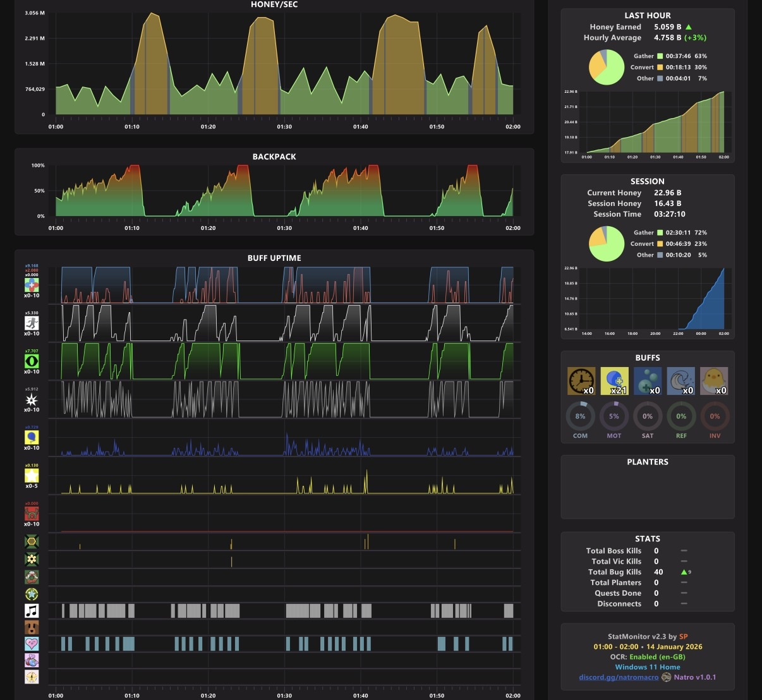Click the yellow star buff icon
Viewport: 762px width, 700px height.
pyautogui.click(x=32, y=475)
